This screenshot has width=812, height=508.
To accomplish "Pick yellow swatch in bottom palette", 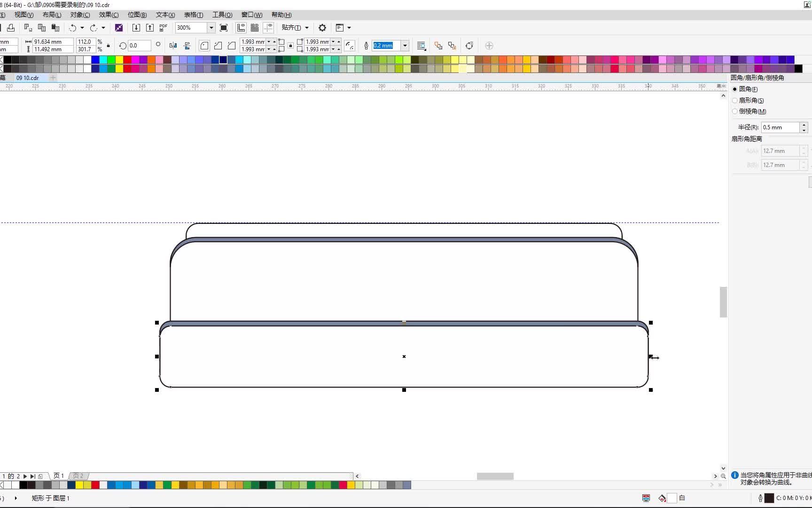I will 79,485.
